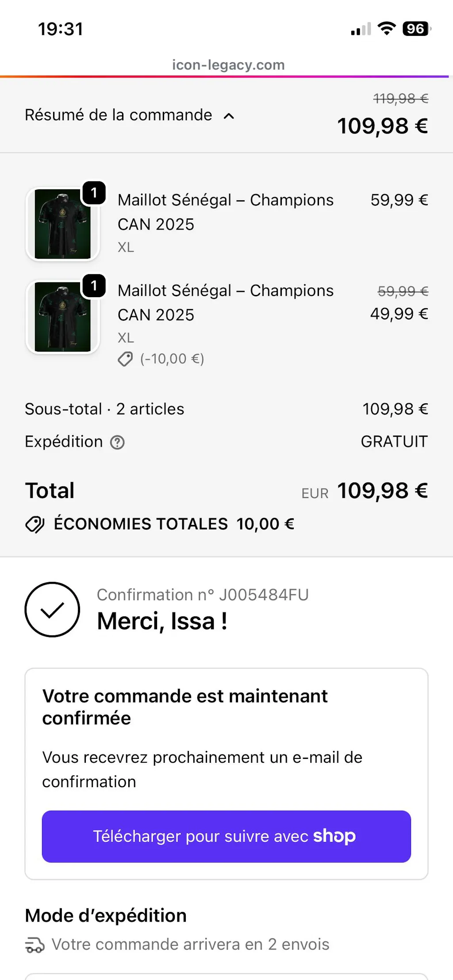Open the second Maillot Sénégal thumbnail

coord(63,317)
